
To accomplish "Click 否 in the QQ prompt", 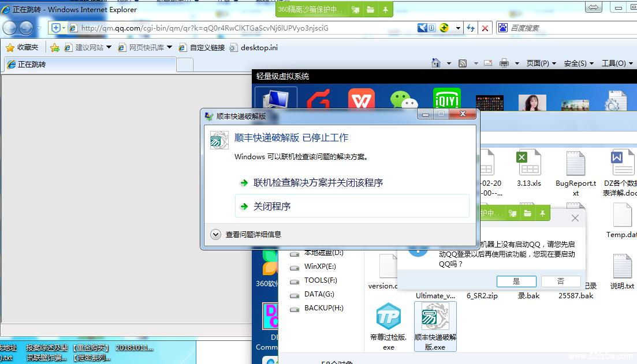I will tap(561, 281).
